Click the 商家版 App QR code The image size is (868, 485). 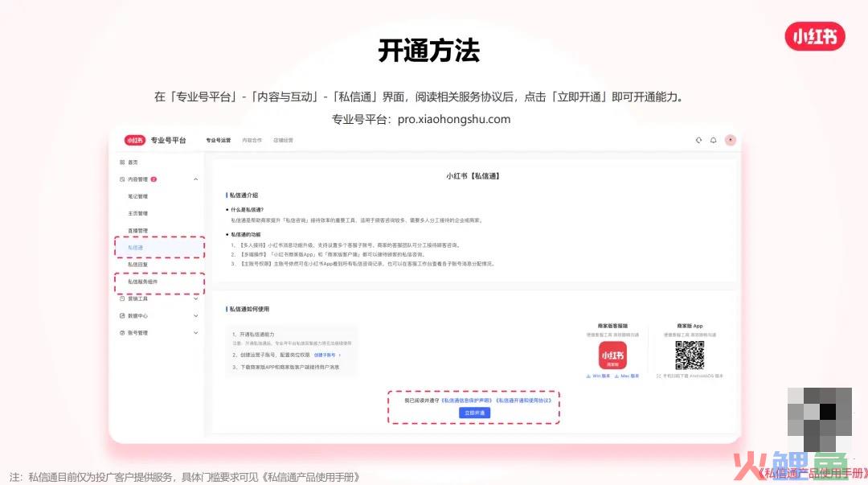click(690, 356)
